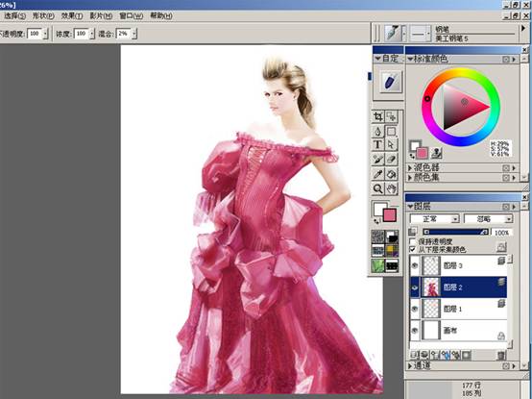
Task: Toggle the layer lock icon
Action: click(501, 246)
